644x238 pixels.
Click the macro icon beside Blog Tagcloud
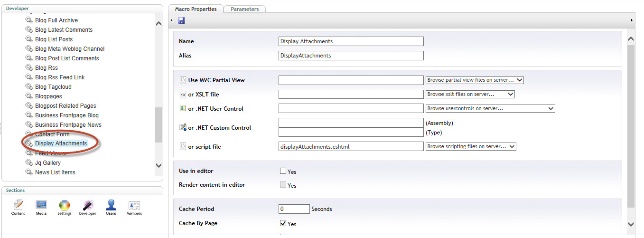tap(29, 87)
